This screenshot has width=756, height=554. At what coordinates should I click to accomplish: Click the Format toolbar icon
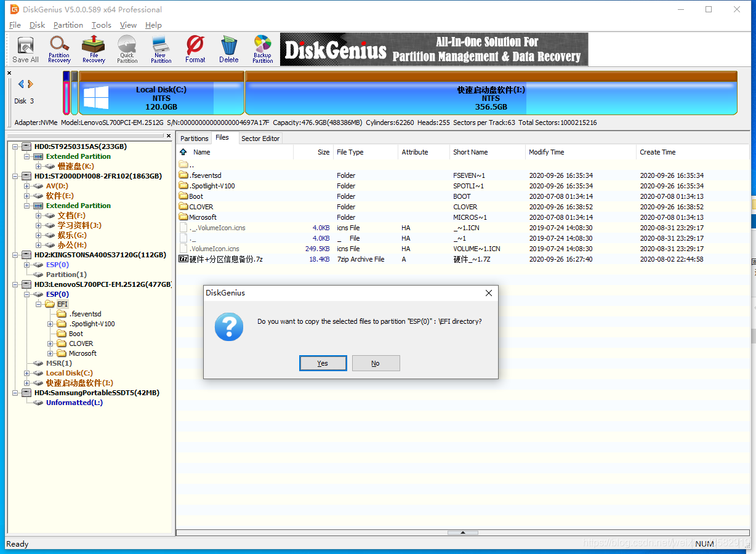(x=195, y=49)
